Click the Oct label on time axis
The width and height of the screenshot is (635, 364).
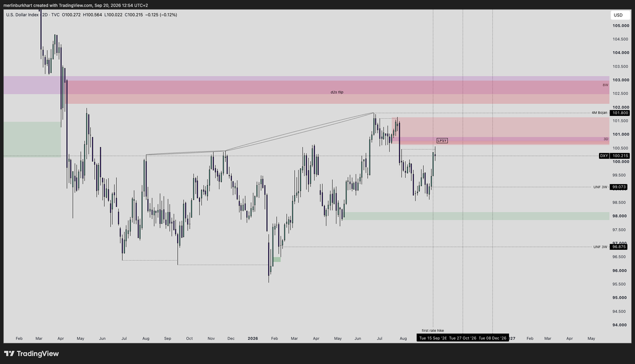189,338
